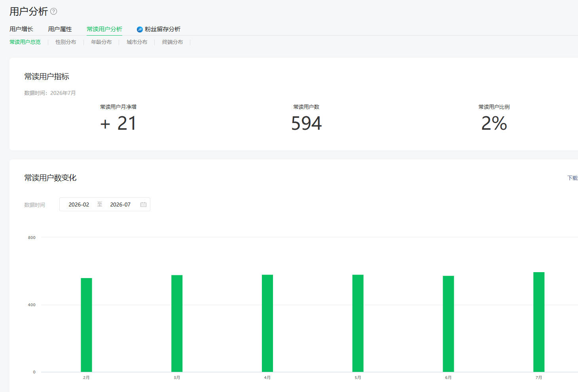Select 常读用户总览 sub-tab
Image resolution: width=578 pixels, height=392 pixels.
[x=25, y=42]
